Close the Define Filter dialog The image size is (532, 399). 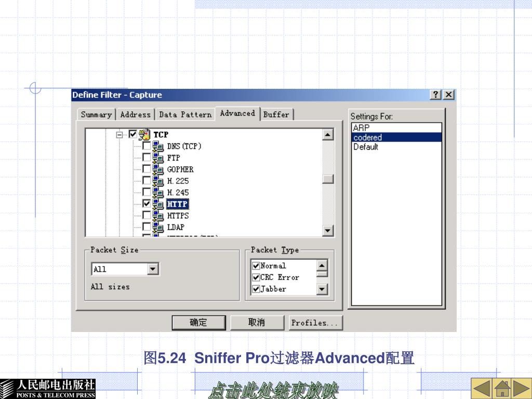(449, 95)
